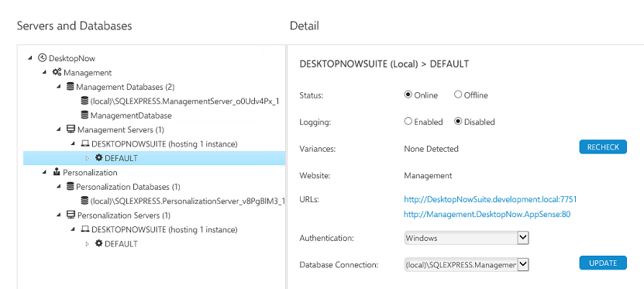This screenshot has width=644, height=289.
Task: Click the Personalization Databases stack icon
Action: click(x=71, y=187)
